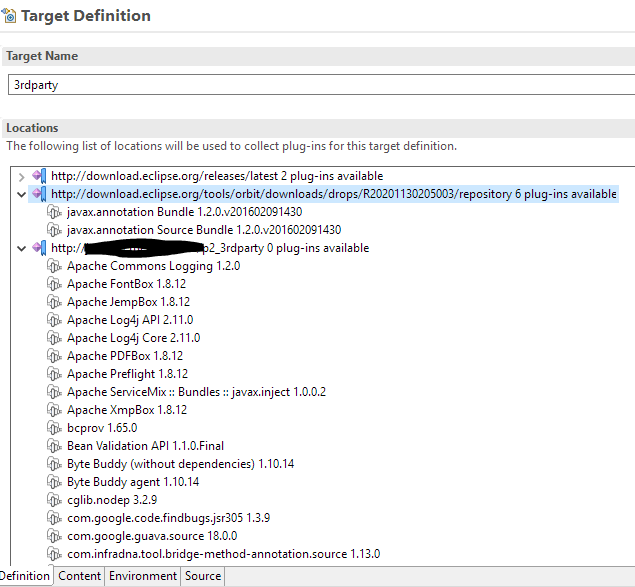Switch to the Definition tab
The height and width of the screenshot is (587, 635).
click(25, 576)
